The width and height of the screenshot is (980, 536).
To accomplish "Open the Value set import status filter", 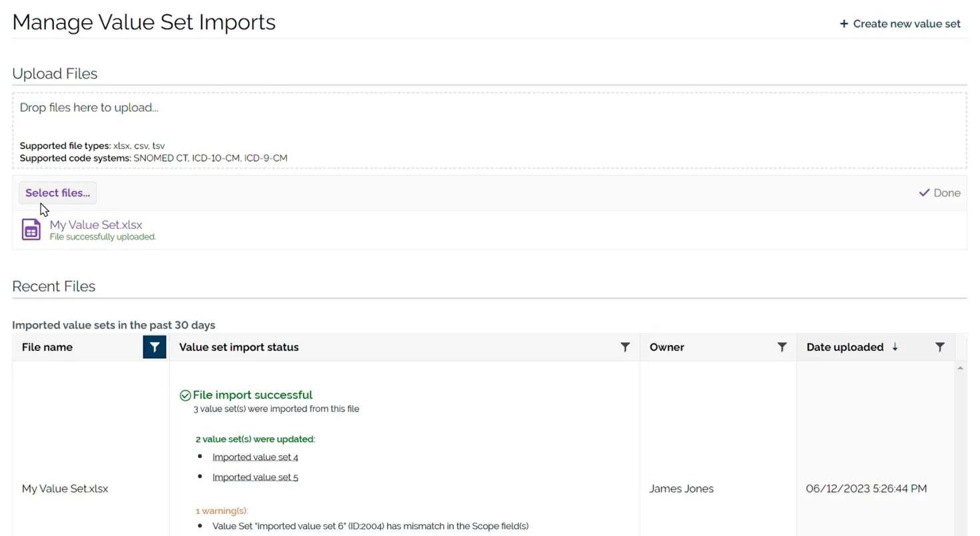I will [x=625, y=347].
